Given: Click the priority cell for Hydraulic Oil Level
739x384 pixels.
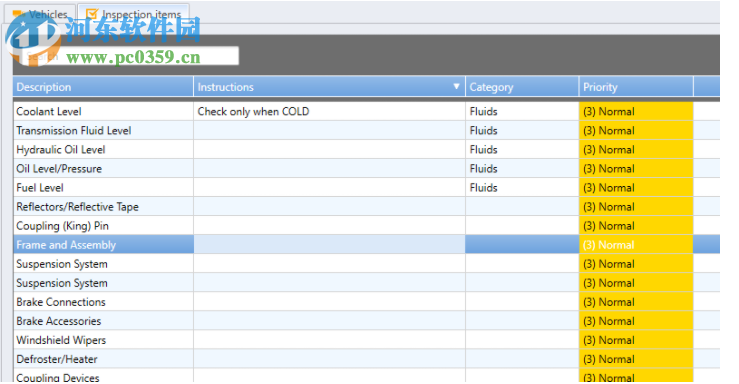Looking at the screenshot, I should click(636, 149).
